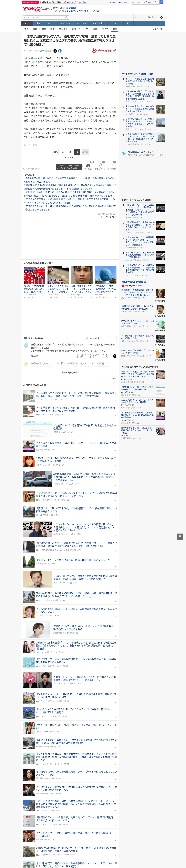Click Yahoo!ショッピング banner at top

(30, 2)
